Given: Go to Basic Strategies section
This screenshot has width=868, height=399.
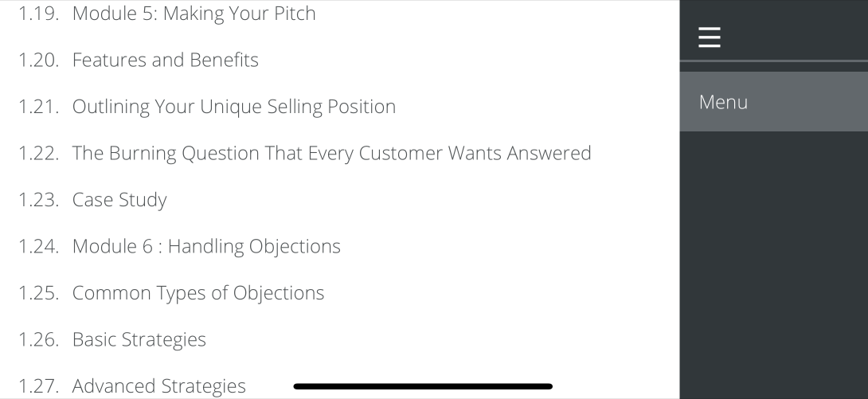Looking at the screenshot, I should pyautogui.click(x=139, y=339).
